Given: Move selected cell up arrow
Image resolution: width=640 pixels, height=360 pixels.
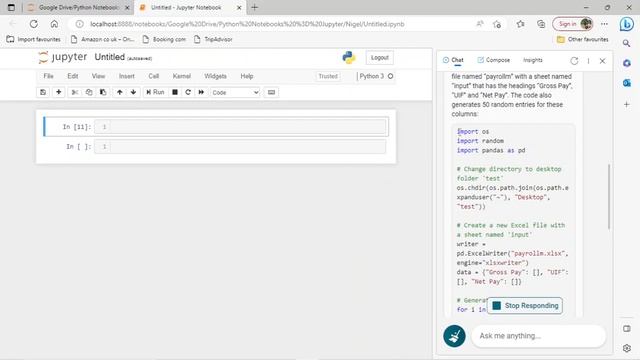Looking at the screenshot, I should tap(120, 92).
